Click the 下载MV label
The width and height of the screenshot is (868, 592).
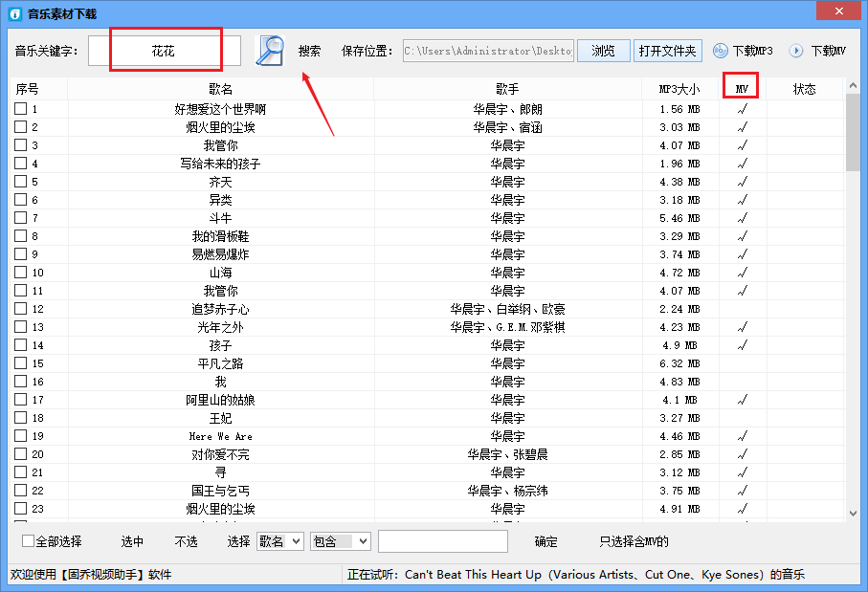[828, 51]
